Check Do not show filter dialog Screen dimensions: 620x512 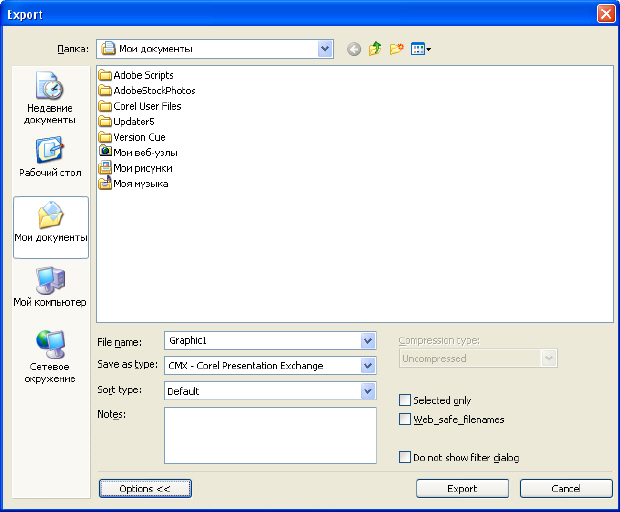click(x=405, y=458)
